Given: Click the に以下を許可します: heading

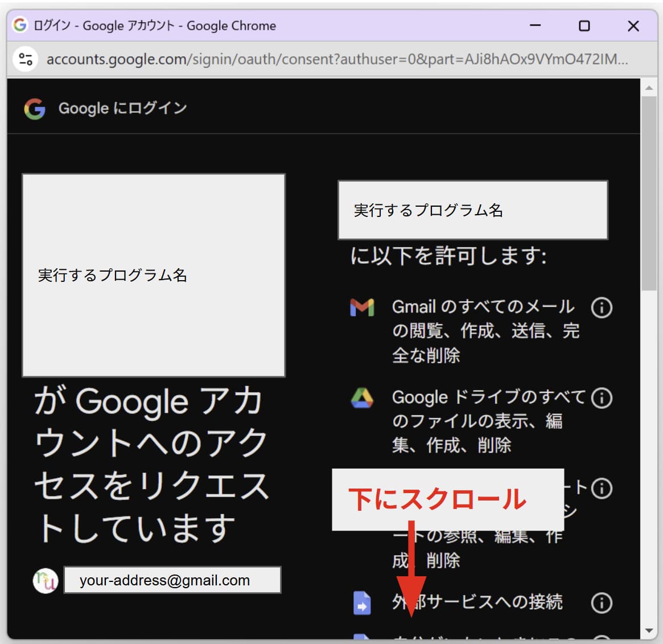Looking at the screenshot, I should coord(448,256).
